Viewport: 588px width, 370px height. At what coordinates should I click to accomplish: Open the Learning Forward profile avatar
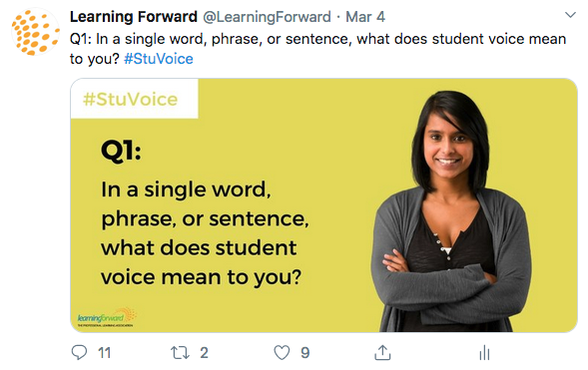point(36,32)
